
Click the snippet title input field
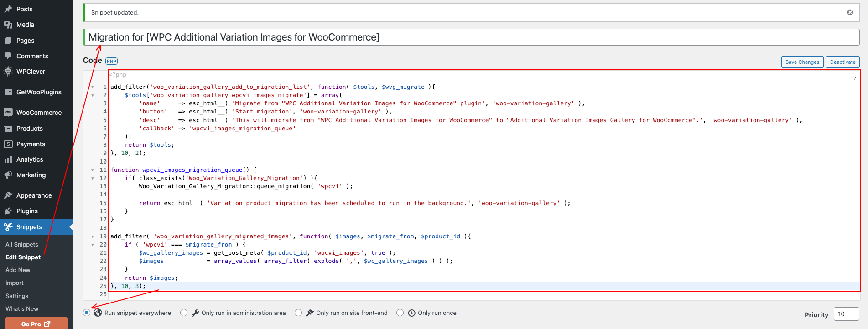coord(471,37)
